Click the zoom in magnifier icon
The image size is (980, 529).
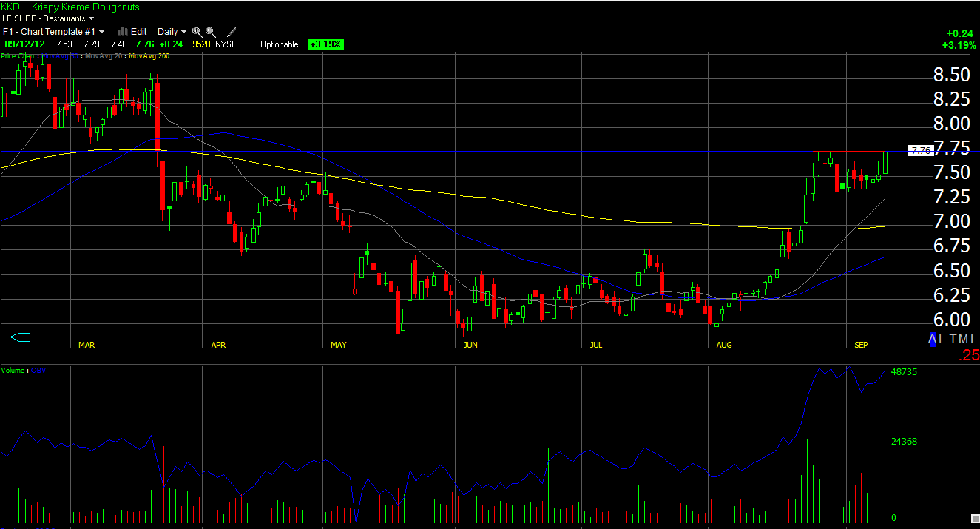click(197, 32)
